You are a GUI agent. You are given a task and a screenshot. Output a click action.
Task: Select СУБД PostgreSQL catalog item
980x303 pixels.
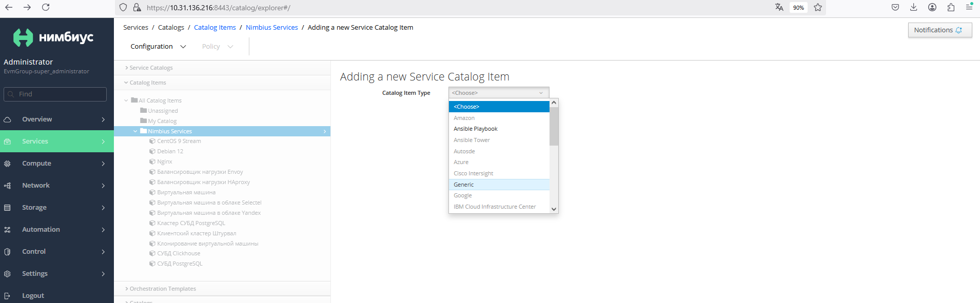point(180,264)
